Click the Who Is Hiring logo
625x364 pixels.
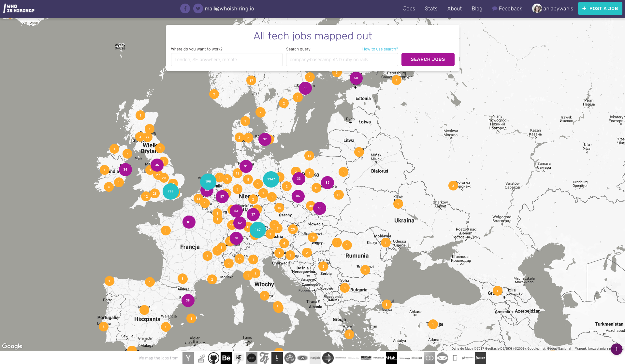19,9
